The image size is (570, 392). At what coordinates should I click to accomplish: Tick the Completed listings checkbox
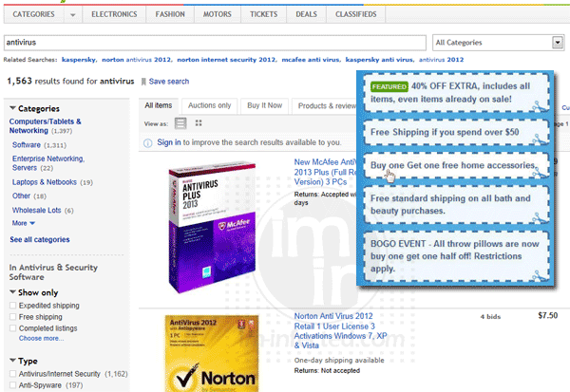point(13,328)
